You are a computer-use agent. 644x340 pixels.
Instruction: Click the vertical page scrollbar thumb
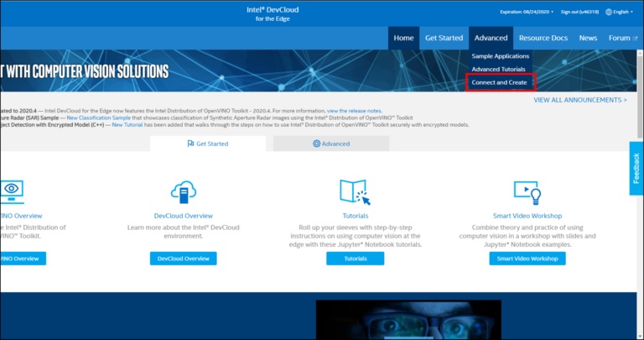point(641,98)
